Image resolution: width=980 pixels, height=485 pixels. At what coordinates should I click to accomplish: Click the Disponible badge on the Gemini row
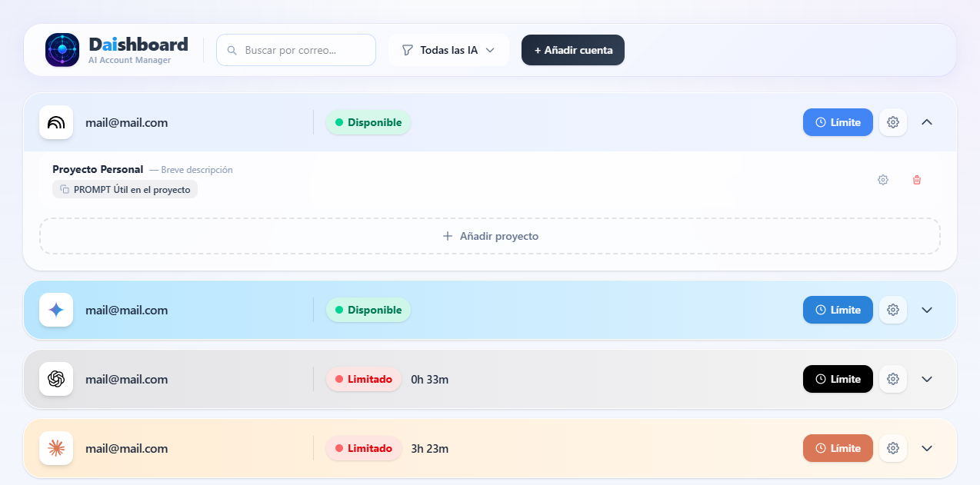pyautogui.click(x=368, y=310)
